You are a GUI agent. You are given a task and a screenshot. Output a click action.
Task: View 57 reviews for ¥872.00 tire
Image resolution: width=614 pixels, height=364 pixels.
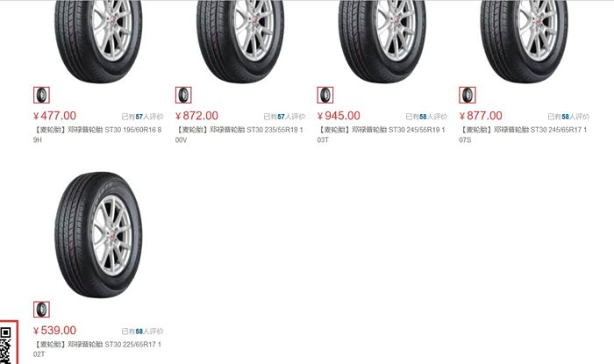point(285,117)
